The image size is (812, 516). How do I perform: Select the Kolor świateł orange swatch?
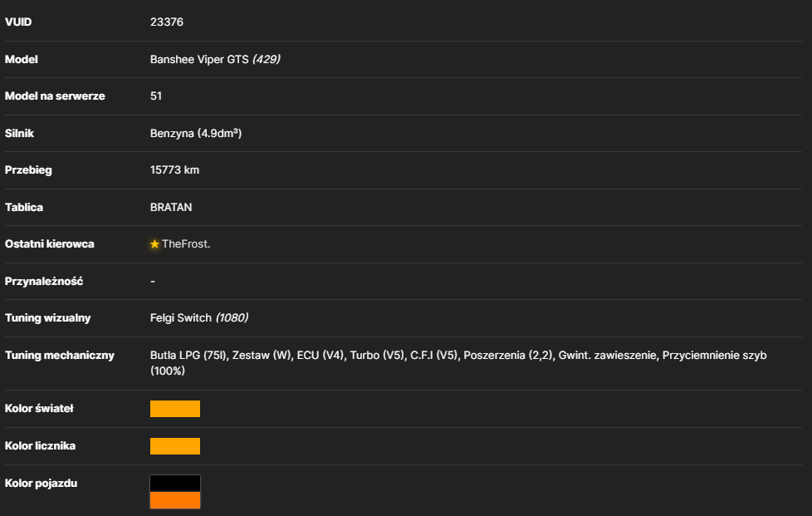point(175,409)
